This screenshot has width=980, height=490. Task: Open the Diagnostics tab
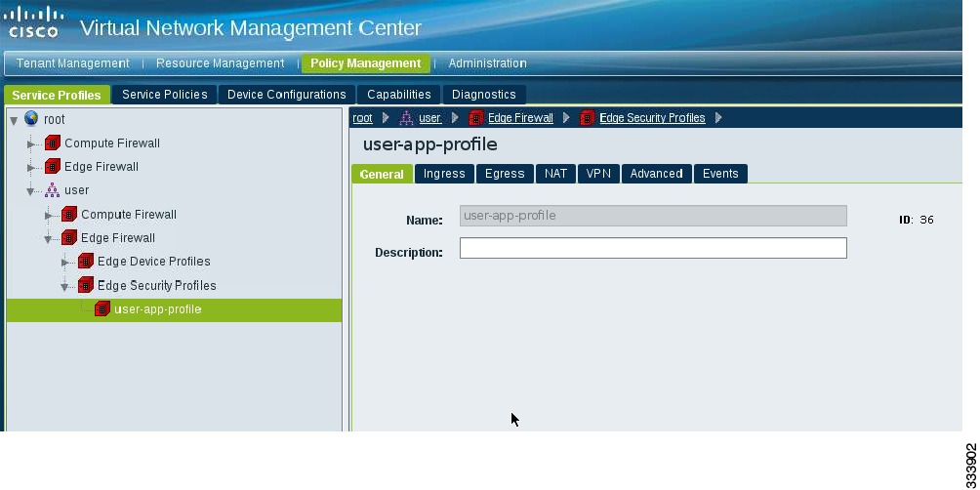(484, 95)
